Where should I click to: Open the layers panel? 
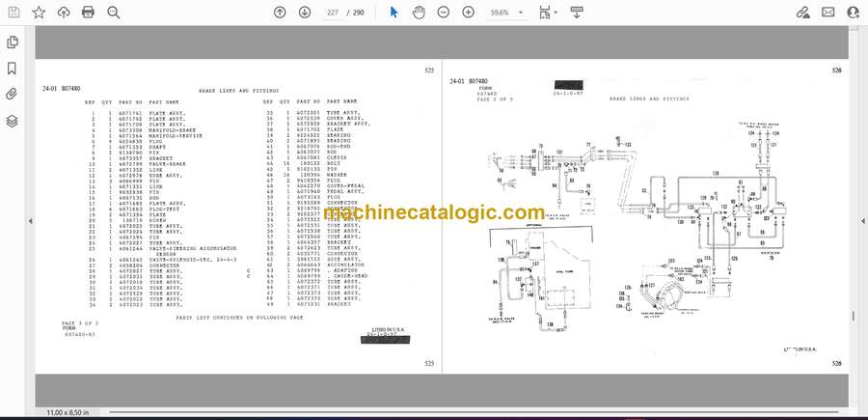pyautogui.click(x=13, y=121)
